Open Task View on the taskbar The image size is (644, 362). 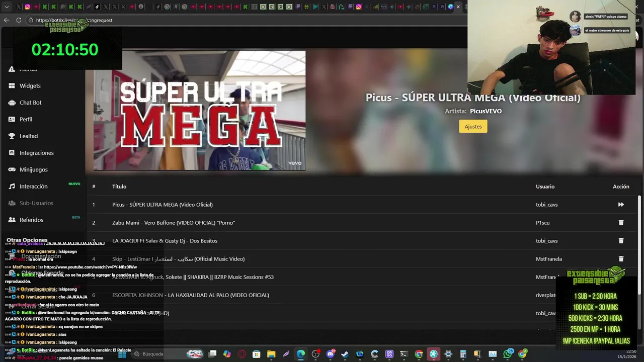click(x=212, y=354)
